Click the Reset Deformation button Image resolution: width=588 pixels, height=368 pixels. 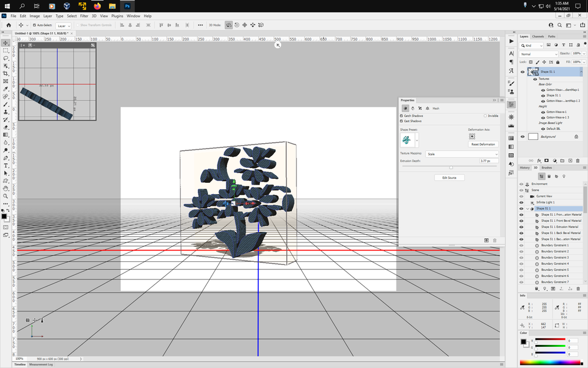483,144
